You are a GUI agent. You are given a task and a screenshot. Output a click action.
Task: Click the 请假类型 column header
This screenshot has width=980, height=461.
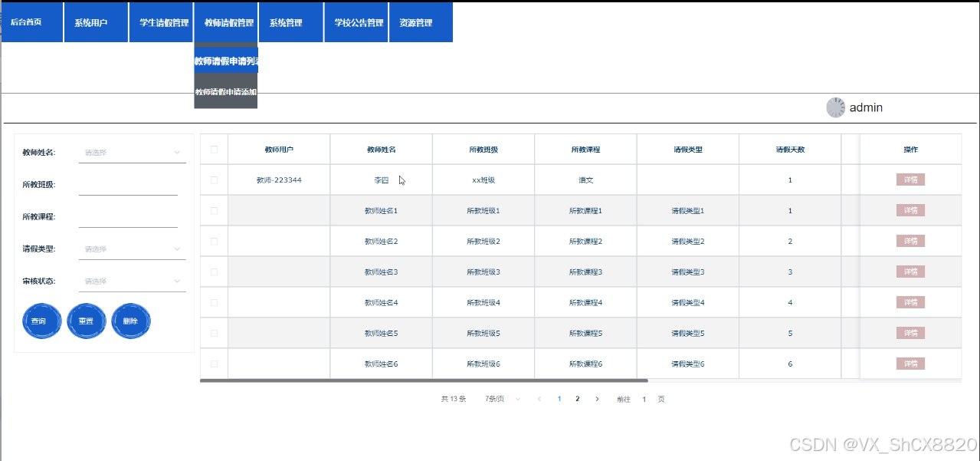tap(687, 150)
